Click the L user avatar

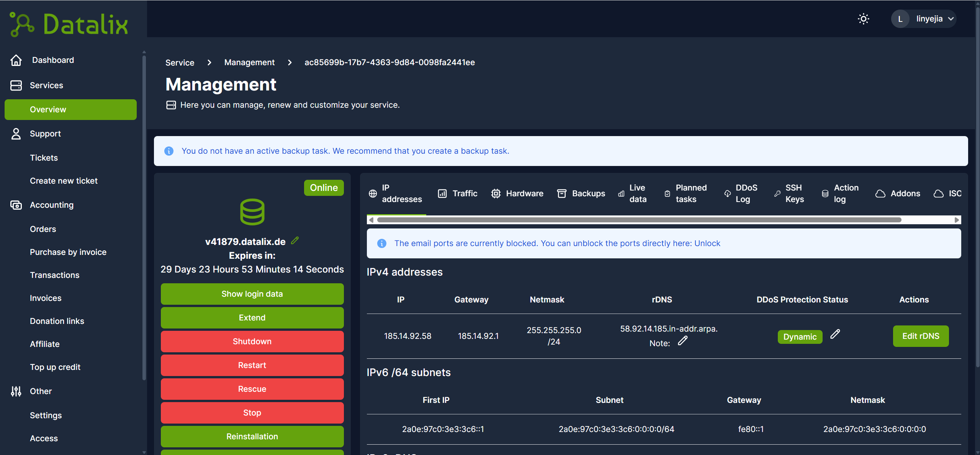tap(900, 19)
